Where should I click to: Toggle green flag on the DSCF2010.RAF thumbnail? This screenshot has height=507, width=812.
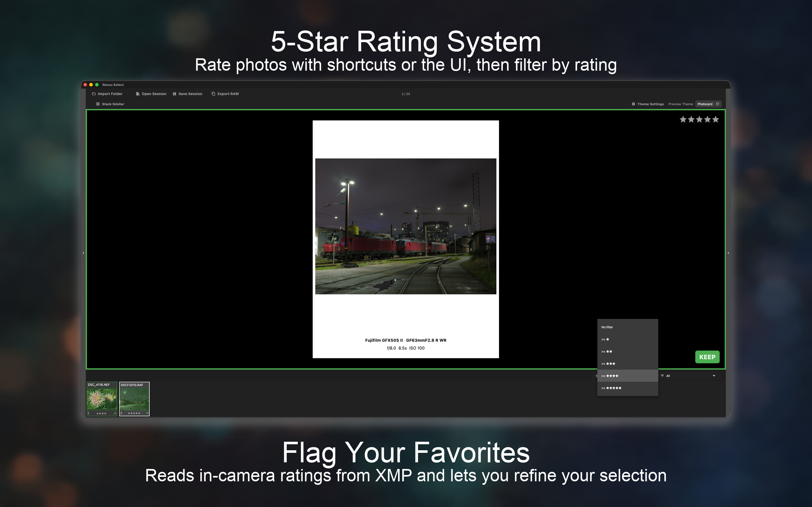tap(147, 414)
